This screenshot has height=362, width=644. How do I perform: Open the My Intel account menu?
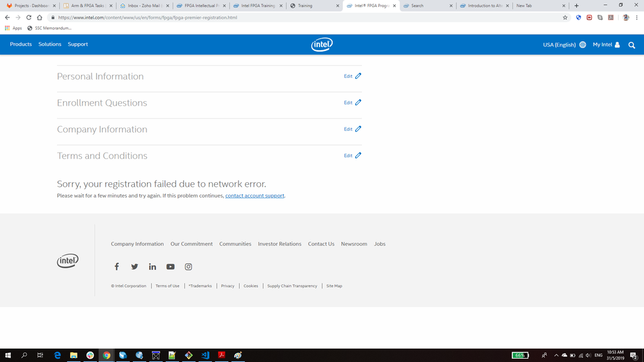[x=606, y=44]
